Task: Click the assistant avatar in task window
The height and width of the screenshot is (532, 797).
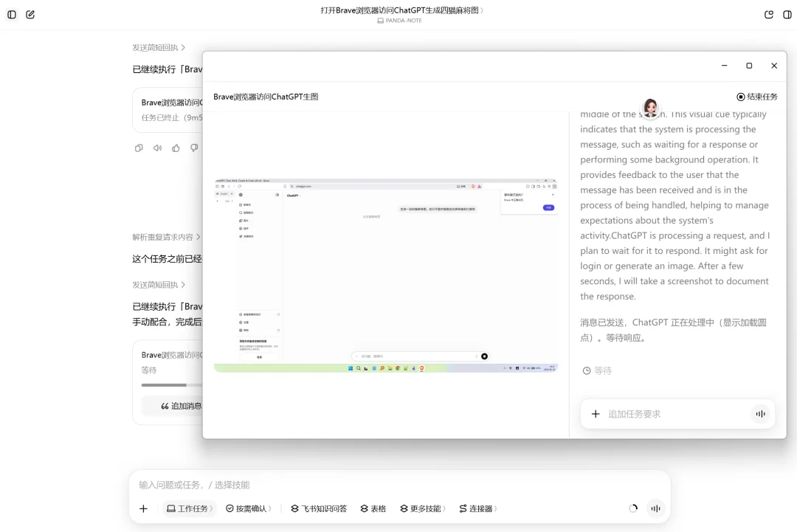Action: point(651,108)
